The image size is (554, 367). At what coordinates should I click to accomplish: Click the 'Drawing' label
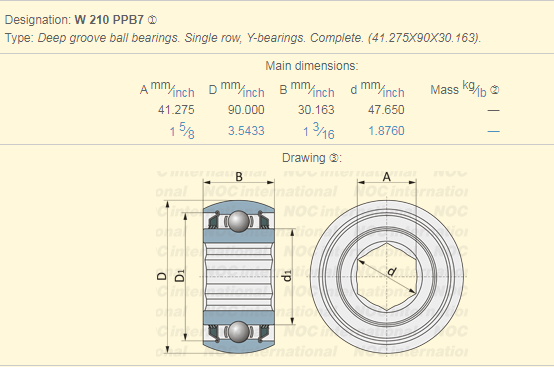click(x=304, y=158)
